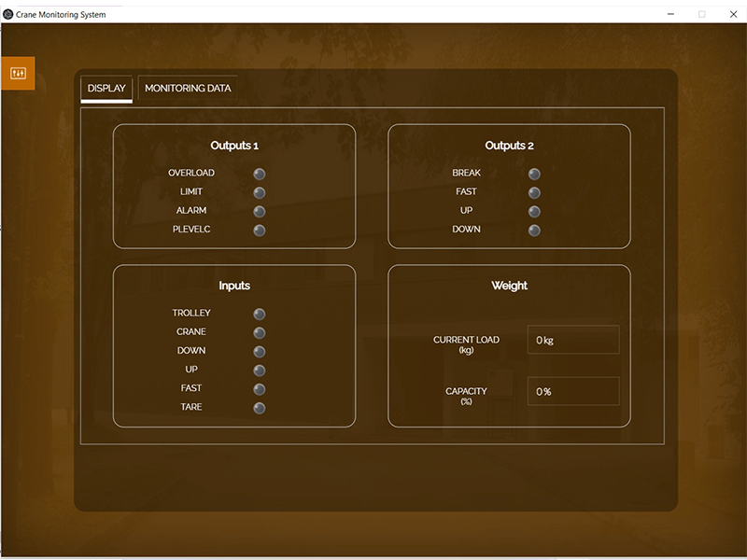Click the Inputs UP indicator
The width and height of the screenshot is (747, 560).
tap(260, 370)
